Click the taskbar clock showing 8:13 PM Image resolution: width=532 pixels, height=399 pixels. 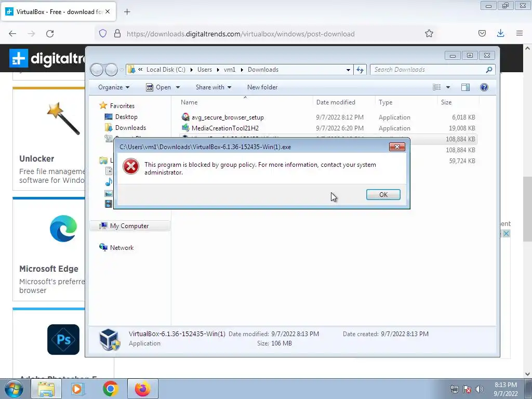[506, 389]
